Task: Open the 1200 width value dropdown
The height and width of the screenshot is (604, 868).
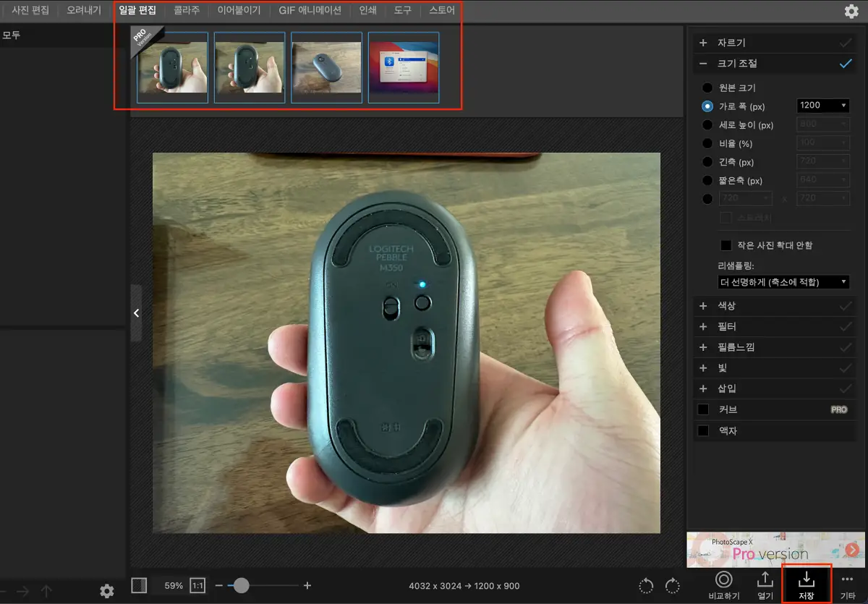Action: 822,106
